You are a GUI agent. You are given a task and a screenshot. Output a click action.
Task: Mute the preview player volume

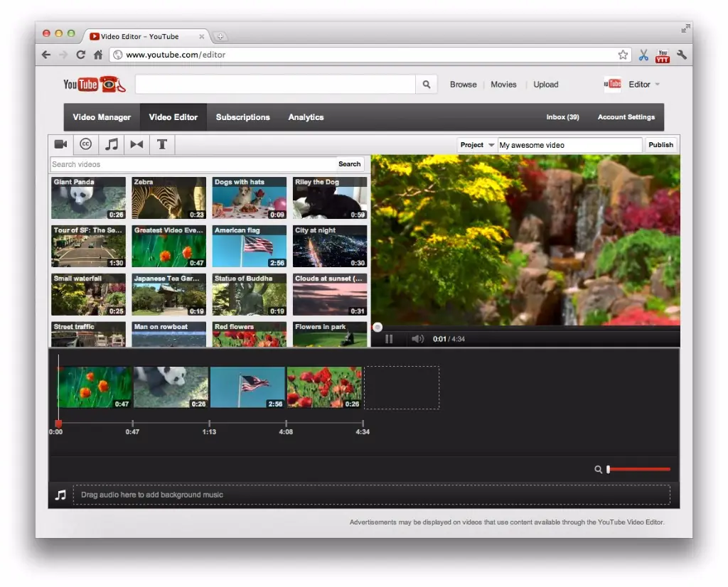point(417,339)
